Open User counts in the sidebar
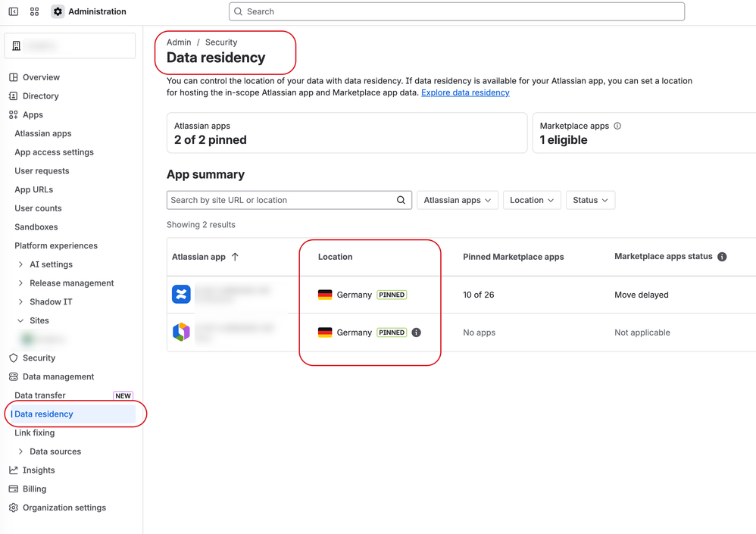This screenshot has width=756, height=534. (x=38, y=208)
